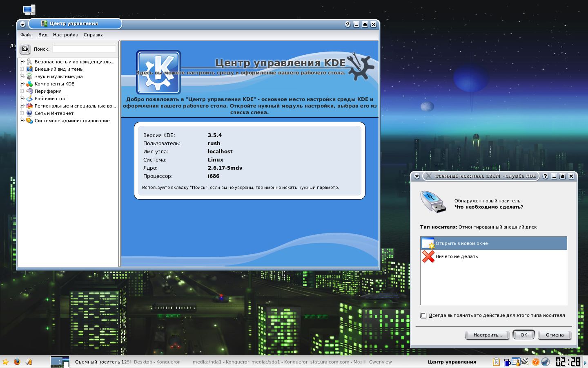Click the Рабочий стол icon in tree
588x368 pixels.
pos(29,99)
